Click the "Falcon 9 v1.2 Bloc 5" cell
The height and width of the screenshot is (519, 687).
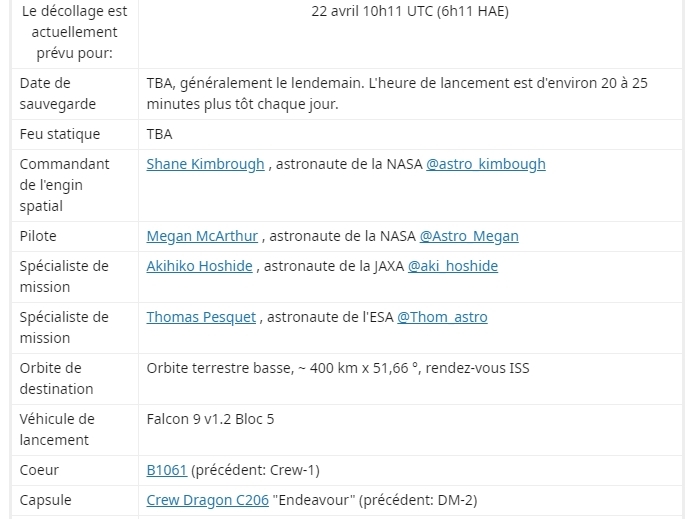tap(210, 419)
